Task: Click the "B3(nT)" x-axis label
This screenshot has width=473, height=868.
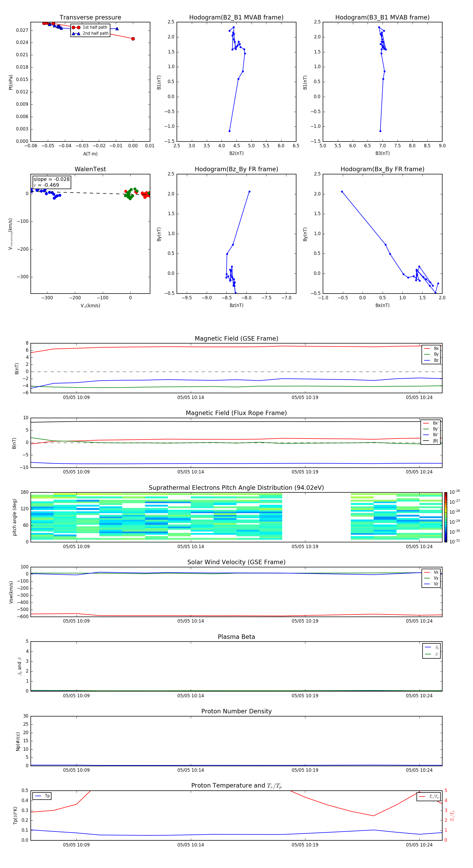Action: point(382,153)
